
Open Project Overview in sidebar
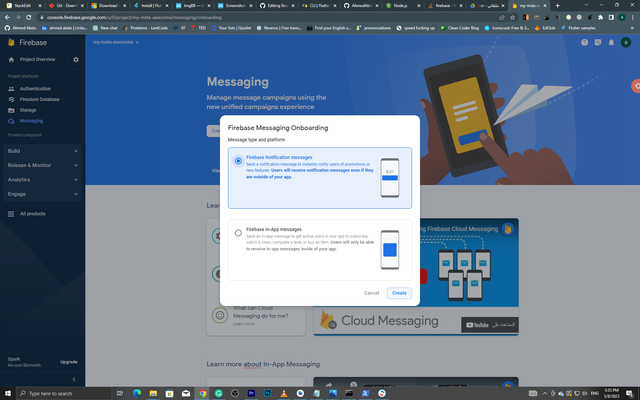[x=37, y=60]
